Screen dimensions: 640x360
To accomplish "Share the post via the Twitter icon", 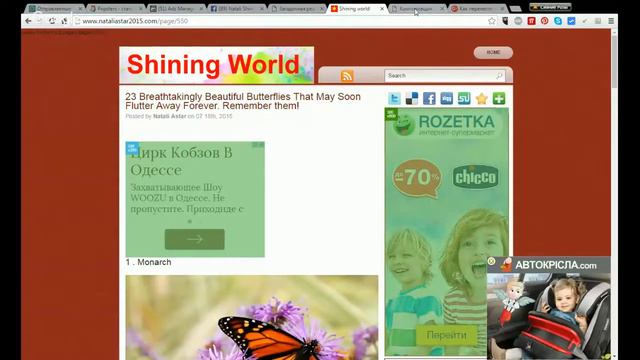I will [x=394, y=98].
